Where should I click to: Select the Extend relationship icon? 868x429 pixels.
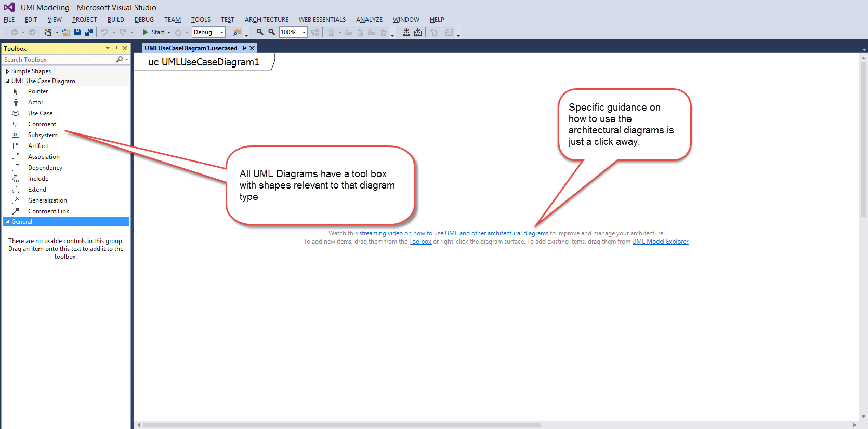(16, 190)
